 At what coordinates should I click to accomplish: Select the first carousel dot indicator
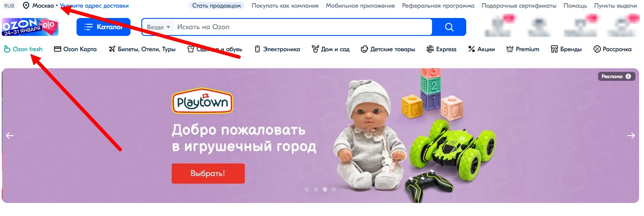click(x=307, y=190)
